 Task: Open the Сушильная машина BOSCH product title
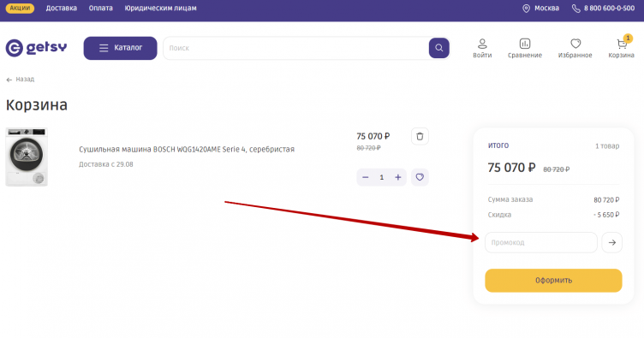pyautogui.click(x=187, y=149)
